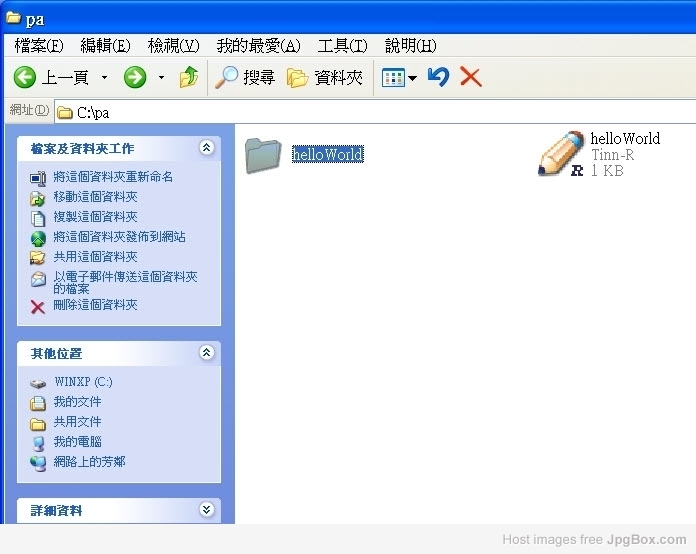Collapse the 檔案及資料夾工作 panel

pyautogui.click(x=206, y=147)
